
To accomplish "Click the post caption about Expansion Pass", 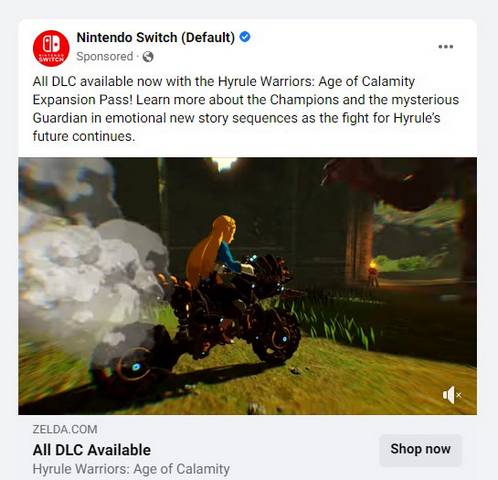I will tap(246, 109).
